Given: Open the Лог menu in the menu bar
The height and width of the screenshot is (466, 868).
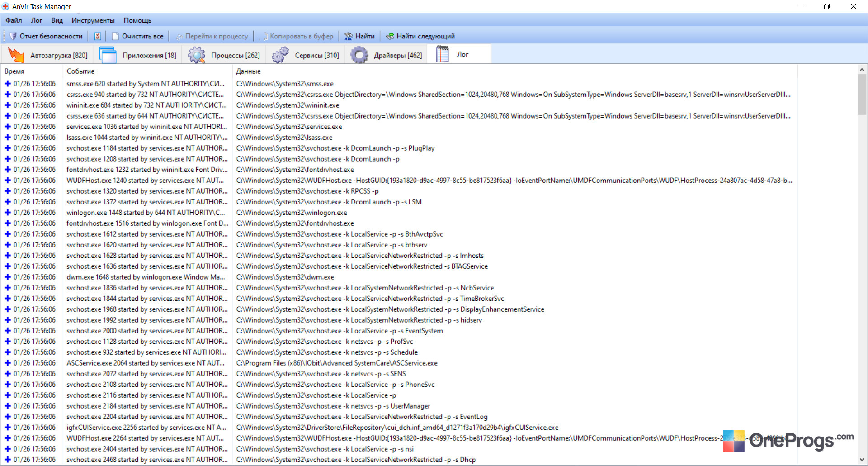Looking at the screenshot, I should point(37,20).
